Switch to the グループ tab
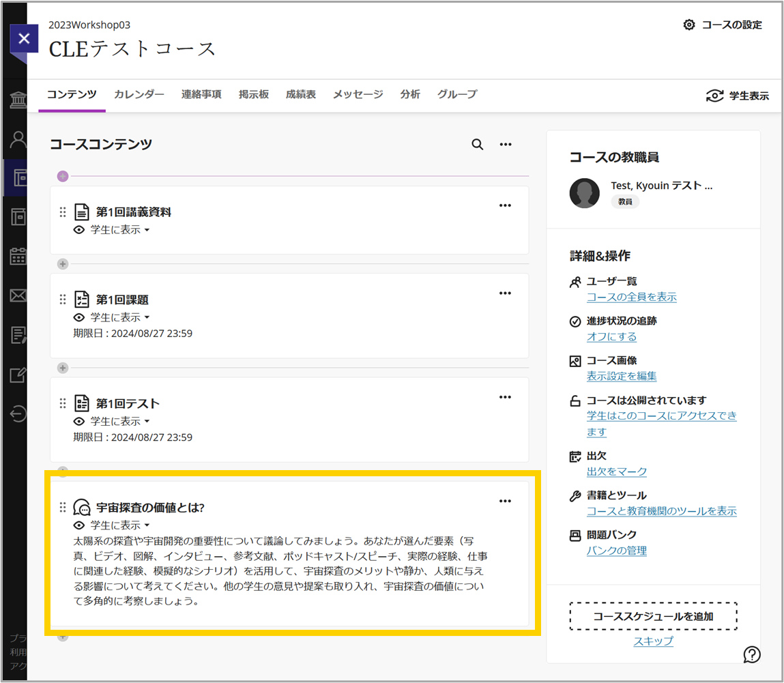The width and height of the screenshot is (784, 683). point(457,94)
